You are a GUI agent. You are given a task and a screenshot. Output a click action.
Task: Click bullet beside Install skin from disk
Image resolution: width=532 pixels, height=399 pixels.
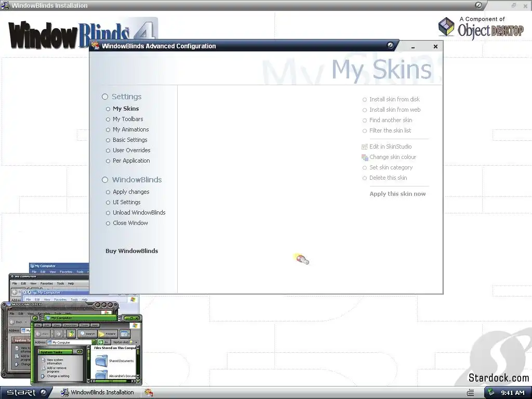click(364, 100)
